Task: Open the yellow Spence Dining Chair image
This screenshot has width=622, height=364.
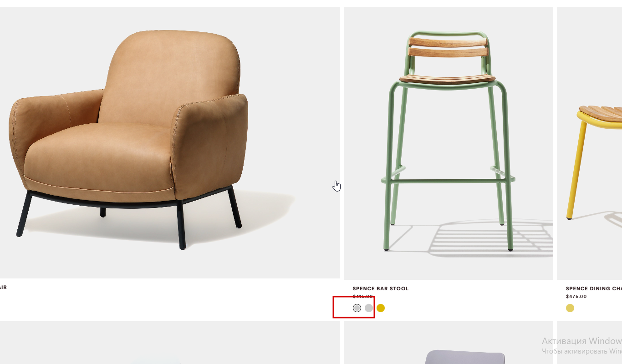Action: click(x=590, y=143)
